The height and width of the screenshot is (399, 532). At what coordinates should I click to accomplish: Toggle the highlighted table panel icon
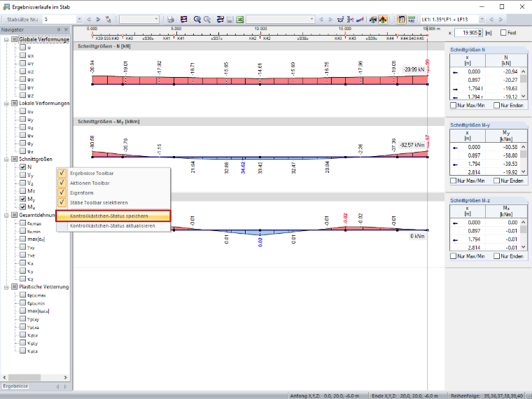[x=401, y=20]
